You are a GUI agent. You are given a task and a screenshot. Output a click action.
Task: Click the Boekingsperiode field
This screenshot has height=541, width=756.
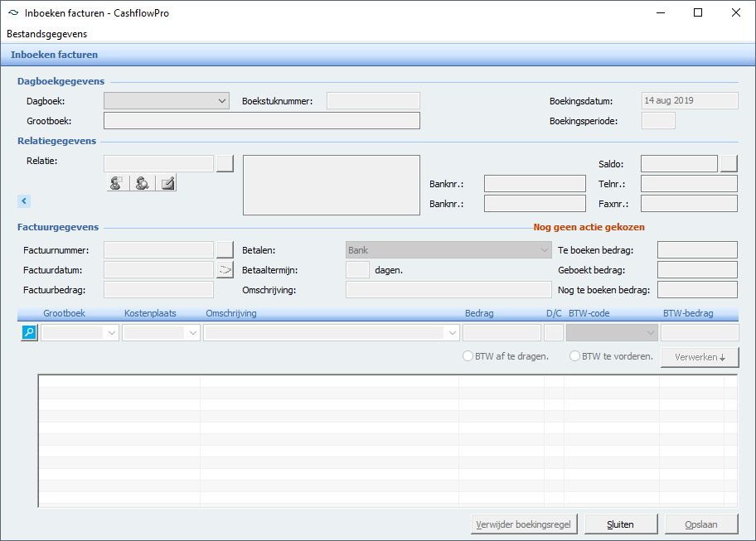tap(658, 120)
